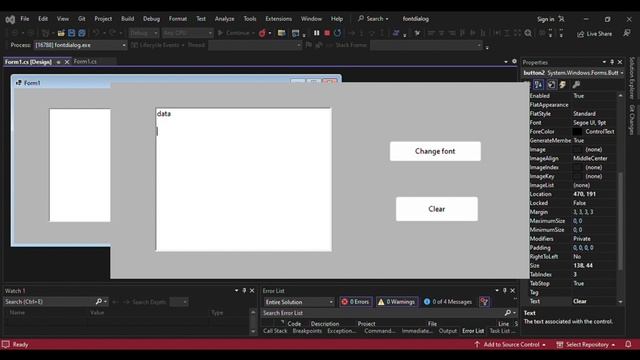
Task: Close the Form1.cs [Design] tab
Action: (x=67, y=62)
